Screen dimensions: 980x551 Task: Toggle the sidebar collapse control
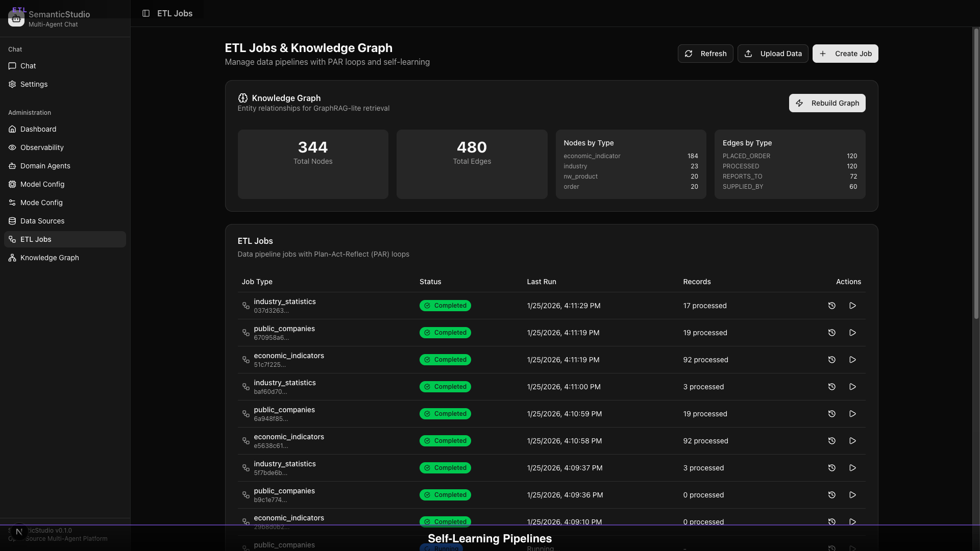[x=146, y=14]
